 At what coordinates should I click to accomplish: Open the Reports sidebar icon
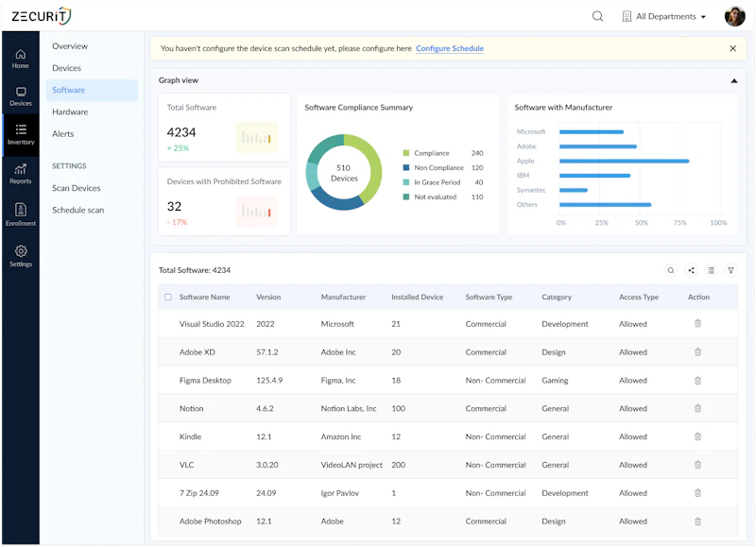(20, 174)
